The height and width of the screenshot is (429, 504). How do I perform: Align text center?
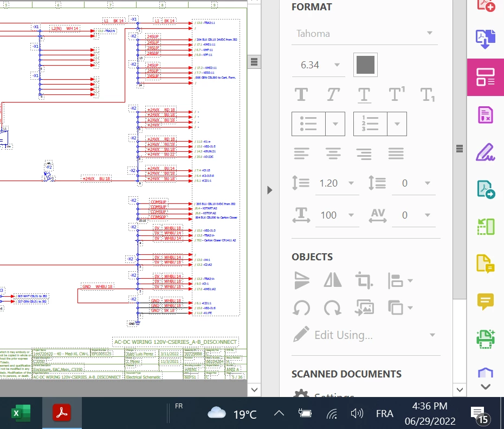333,153
